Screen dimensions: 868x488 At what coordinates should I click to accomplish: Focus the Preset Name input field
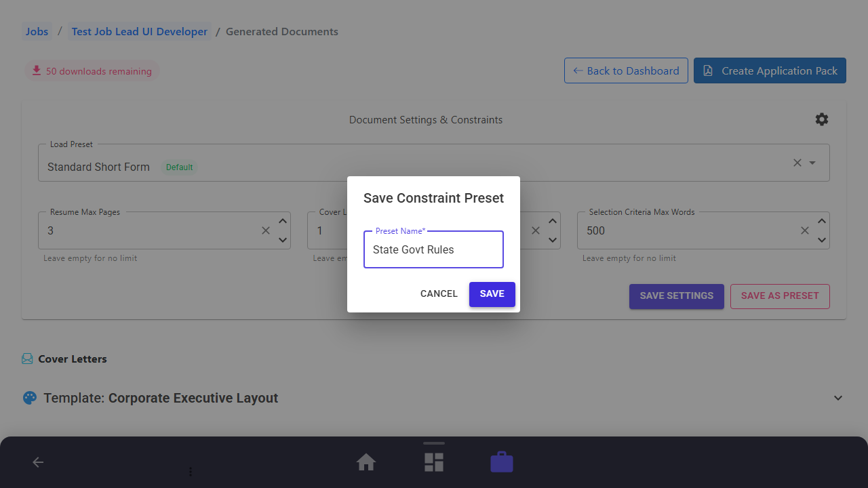point(433,249)
